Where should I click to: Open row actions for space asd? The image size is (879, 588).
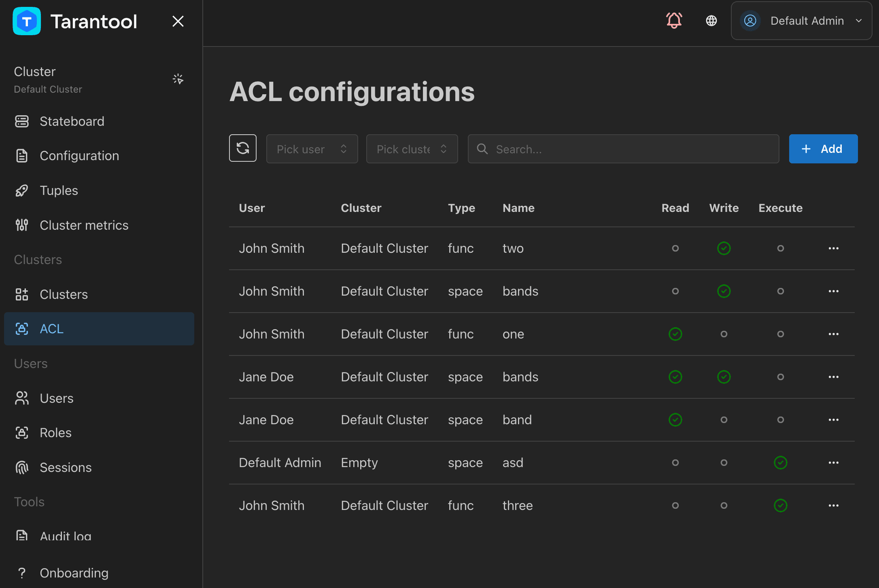click(834, 463)
